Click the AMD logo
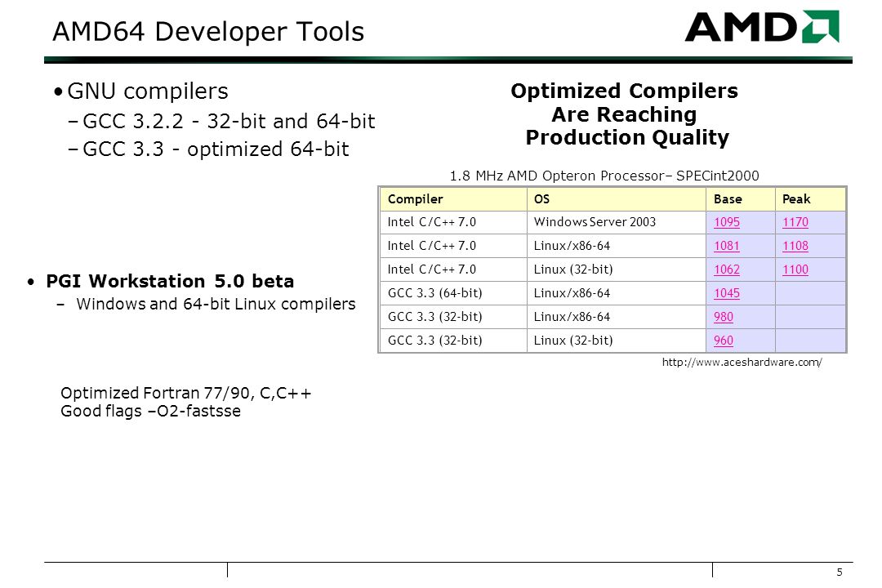 pyautogui.click(x=762, y=26)
